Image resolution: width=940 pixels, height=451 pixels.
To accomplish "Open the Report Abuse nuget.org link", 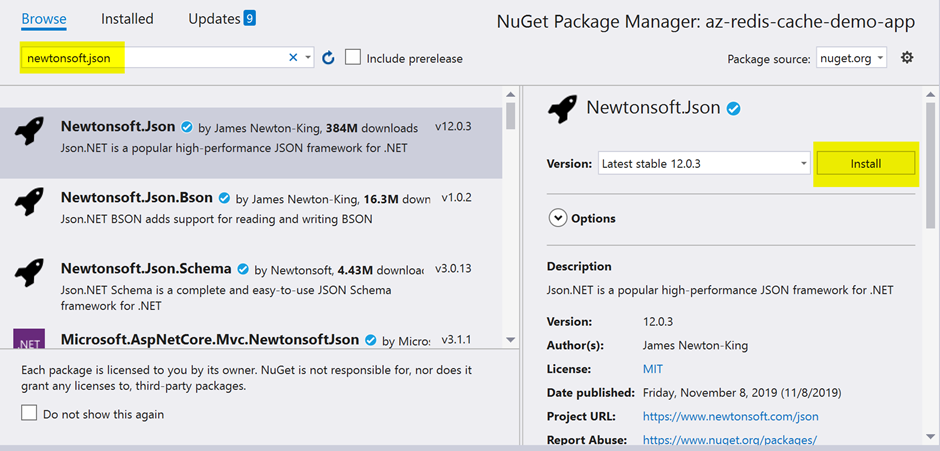I will click(730, 440).
